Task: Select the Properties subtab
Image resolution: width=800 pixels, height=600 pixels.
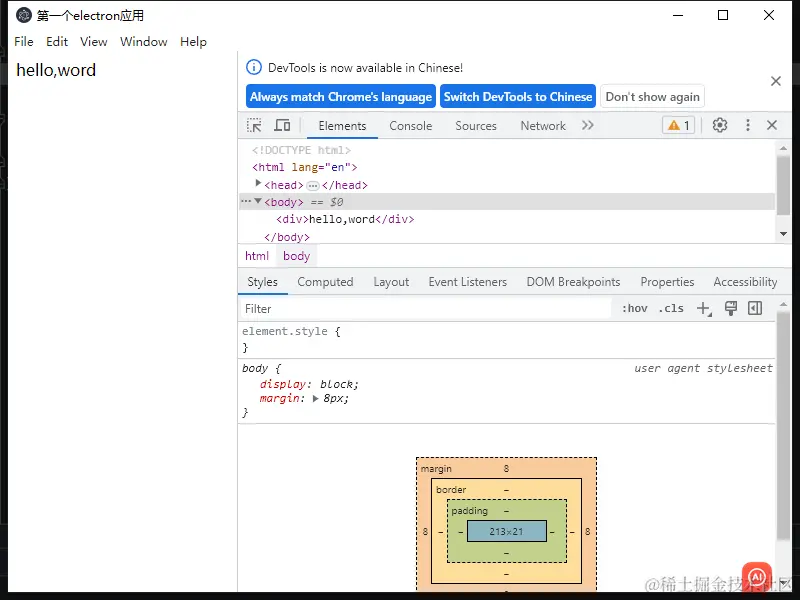Action: point(667,282)
